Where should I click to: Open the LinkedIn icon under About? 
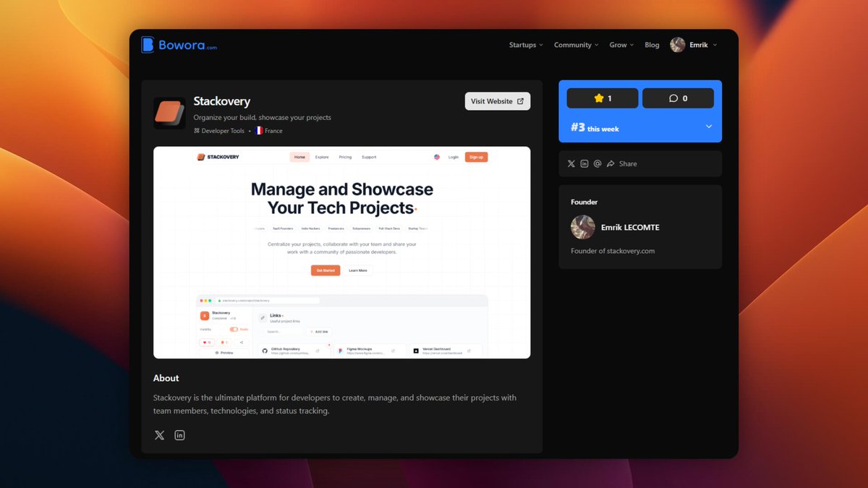click(179, 435)
